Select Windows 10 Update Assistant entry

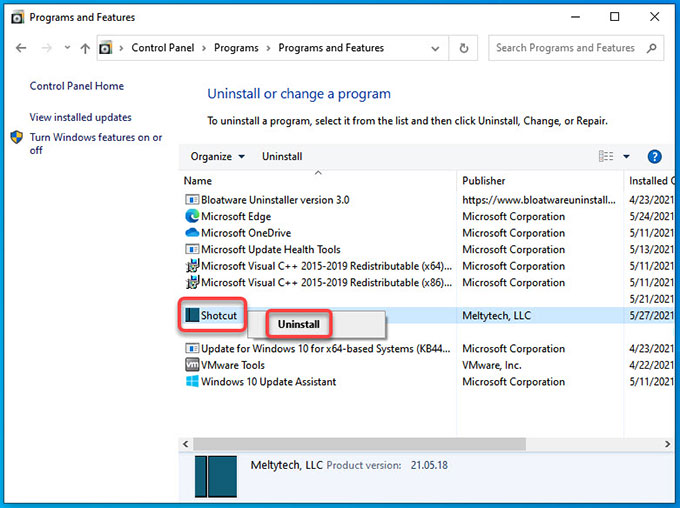point(268,381)
